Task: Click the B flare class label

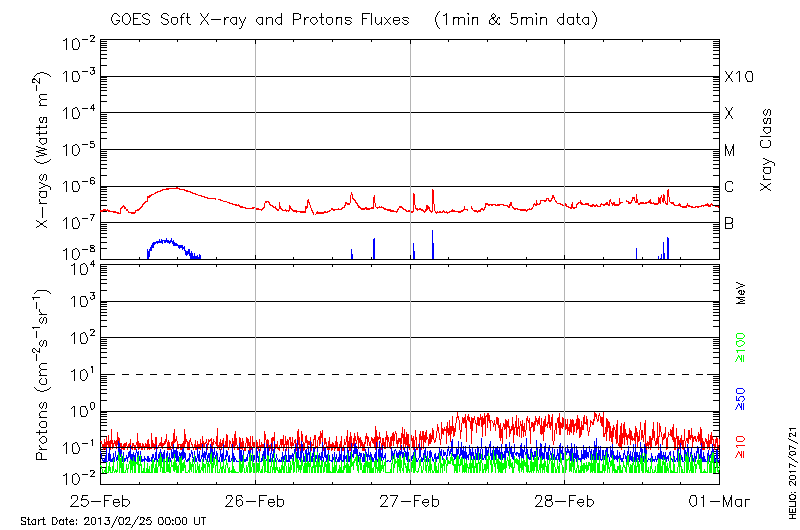Action: click(x=729, y=224)
